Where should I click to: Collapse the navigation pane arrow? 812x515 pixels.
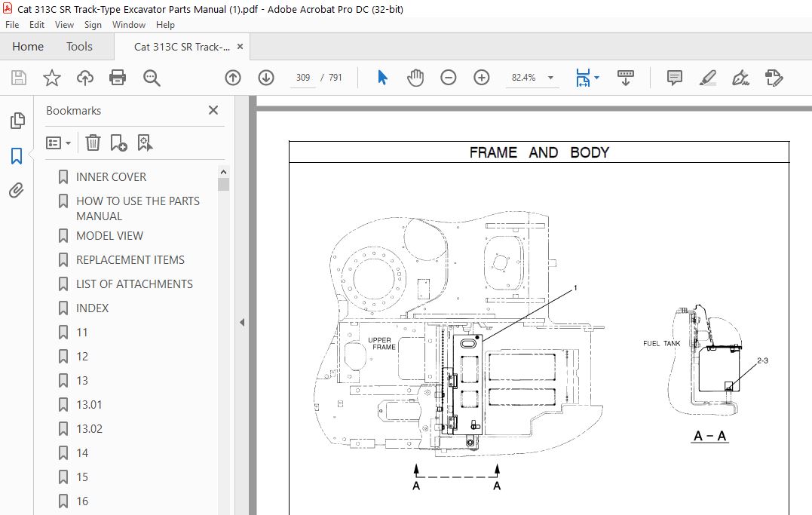tap(242, 322)
